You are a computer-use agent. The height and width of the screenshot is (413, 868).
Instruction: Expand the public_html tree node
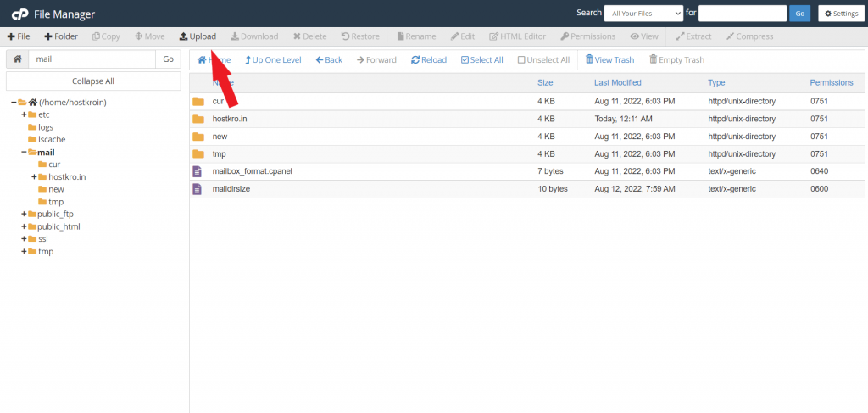click(x=24, y=226)
